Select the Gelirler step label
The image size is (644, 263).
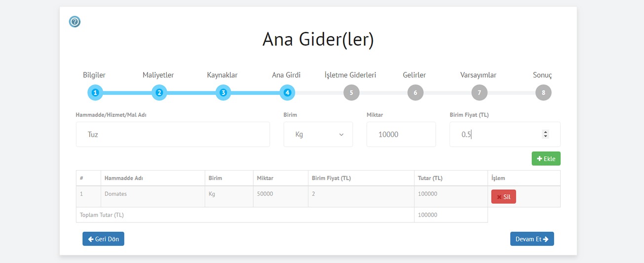(415, 75)
